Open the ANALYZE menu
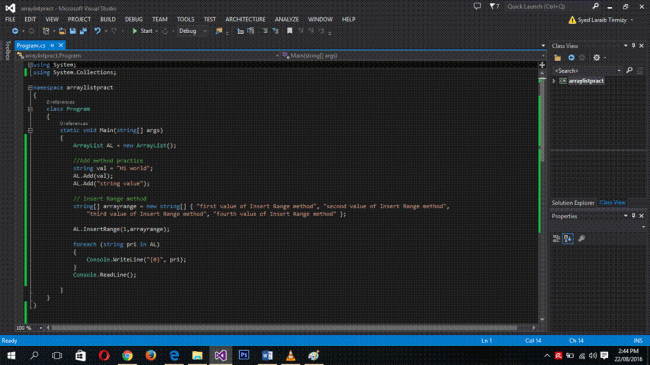This screenshot has width=650, height=365. click(286, 19)
